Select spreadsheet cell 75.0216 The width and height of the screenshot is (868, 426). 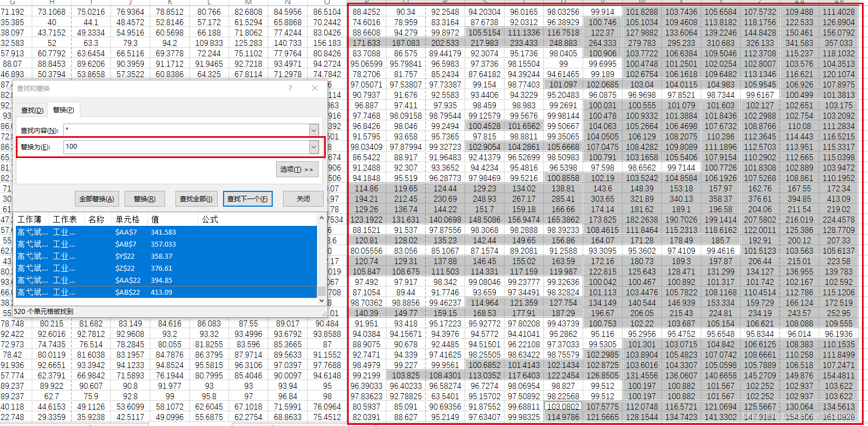click(x=91, y=12)
